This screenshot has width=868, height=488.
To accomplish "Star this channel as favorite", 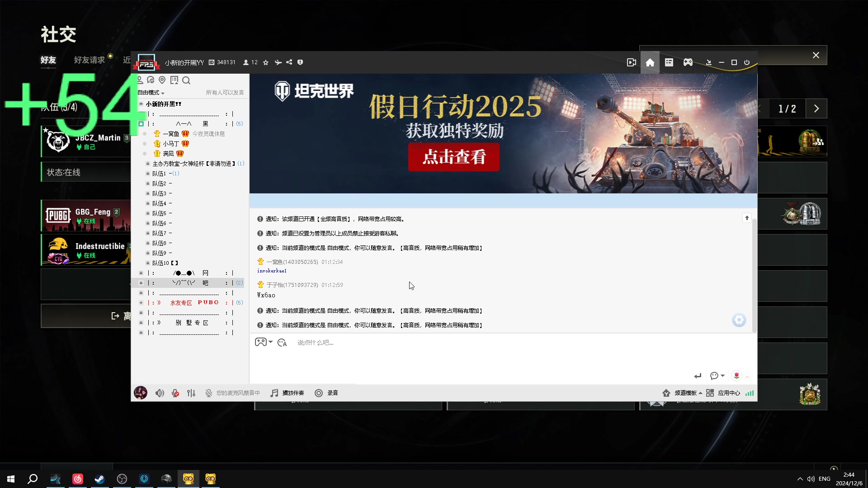I will tap(265, 62).
